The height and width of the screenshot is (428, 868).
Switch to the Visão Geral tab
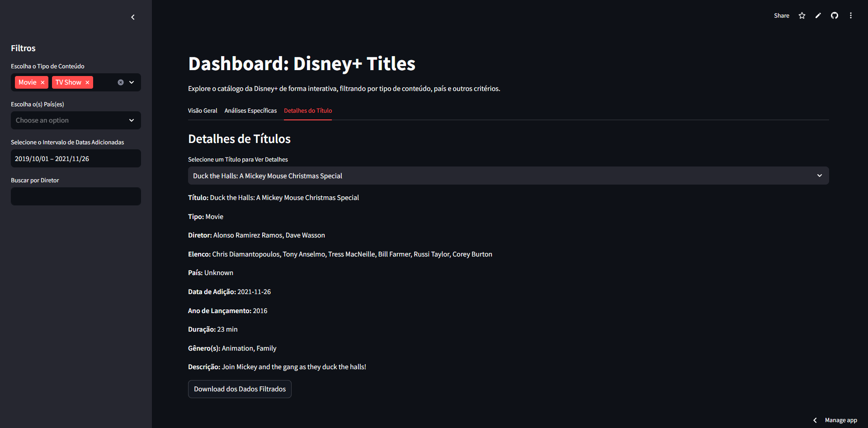pyautogui.click(x=203, y=111)
